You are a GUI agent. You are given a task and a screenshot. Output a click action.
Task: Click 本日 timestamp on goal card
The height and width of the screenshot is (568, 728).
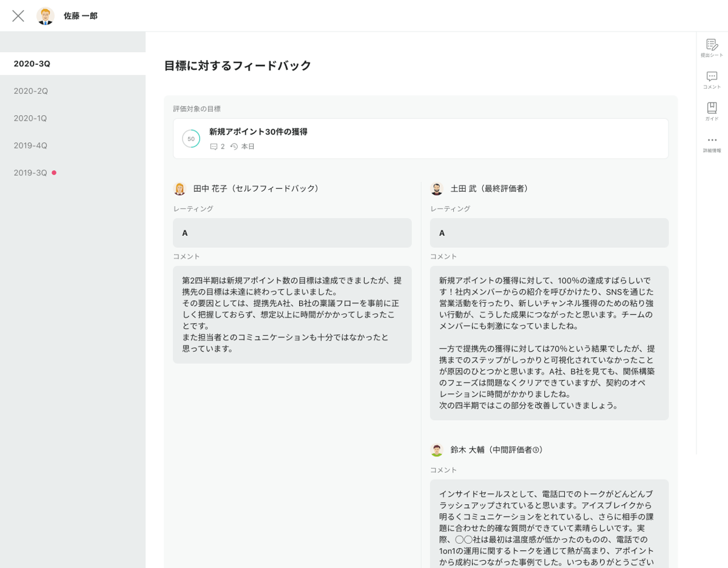click(x=248, y=147)
